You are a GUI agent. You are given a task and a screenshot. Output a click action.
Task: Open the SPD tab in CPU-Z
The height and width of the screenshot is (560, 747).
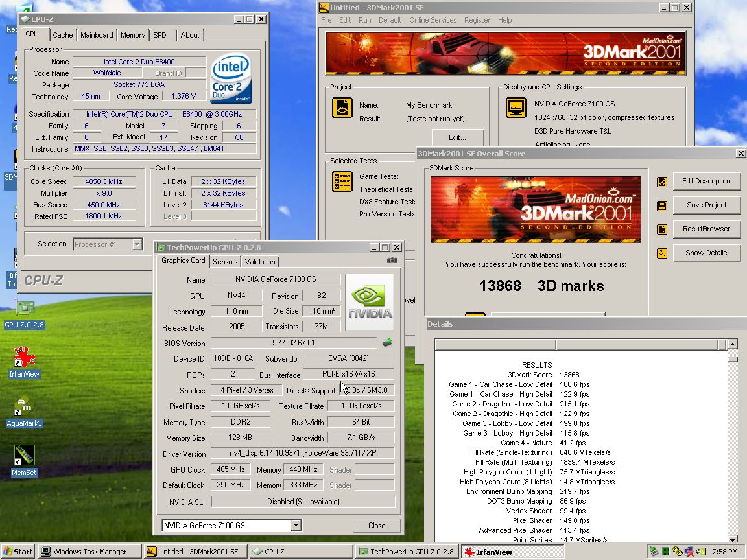tap(160, 35)
